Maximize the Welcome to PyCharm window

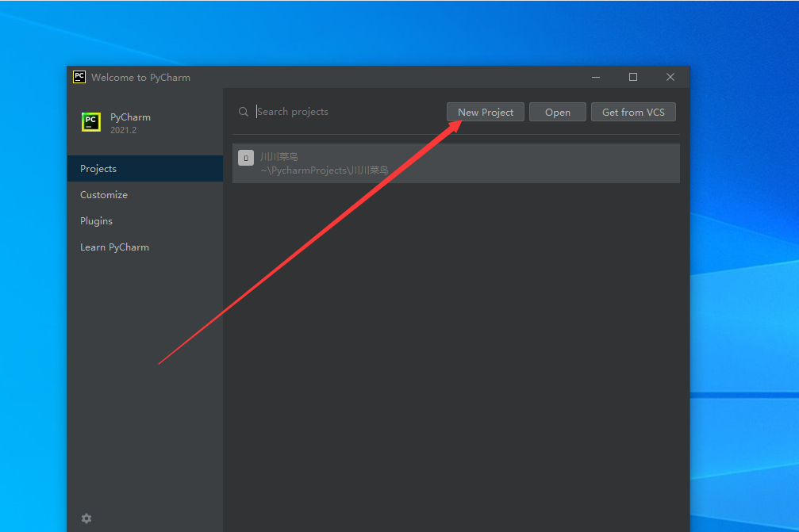click(x=633, y=77)
